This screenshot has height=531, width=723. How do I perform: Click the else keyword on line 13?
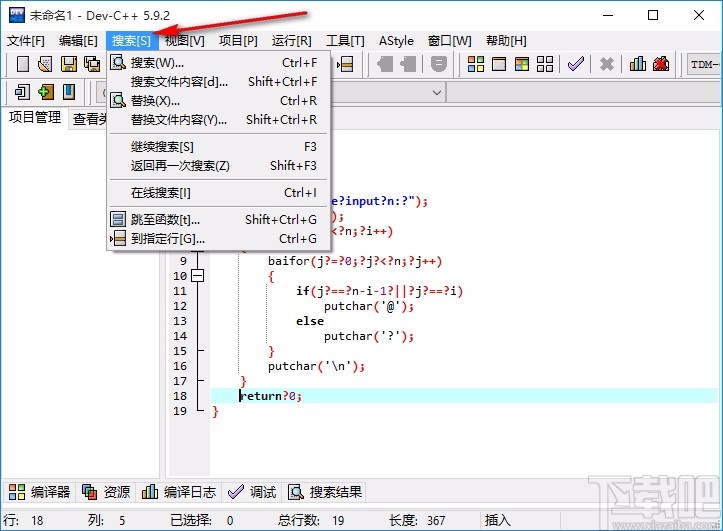pyautogui.click(x=310, y=321)
